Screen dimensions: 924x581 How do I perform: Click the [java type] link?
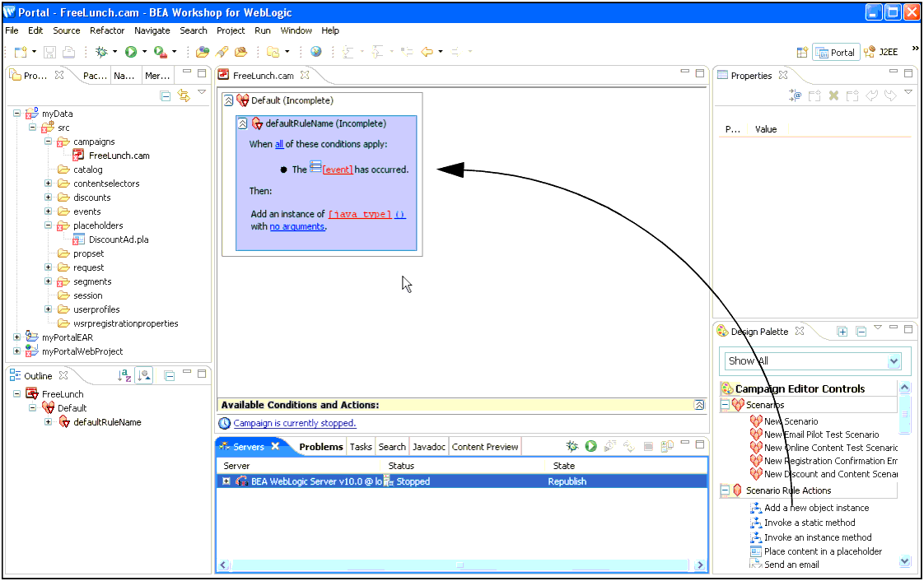(359, 214)
